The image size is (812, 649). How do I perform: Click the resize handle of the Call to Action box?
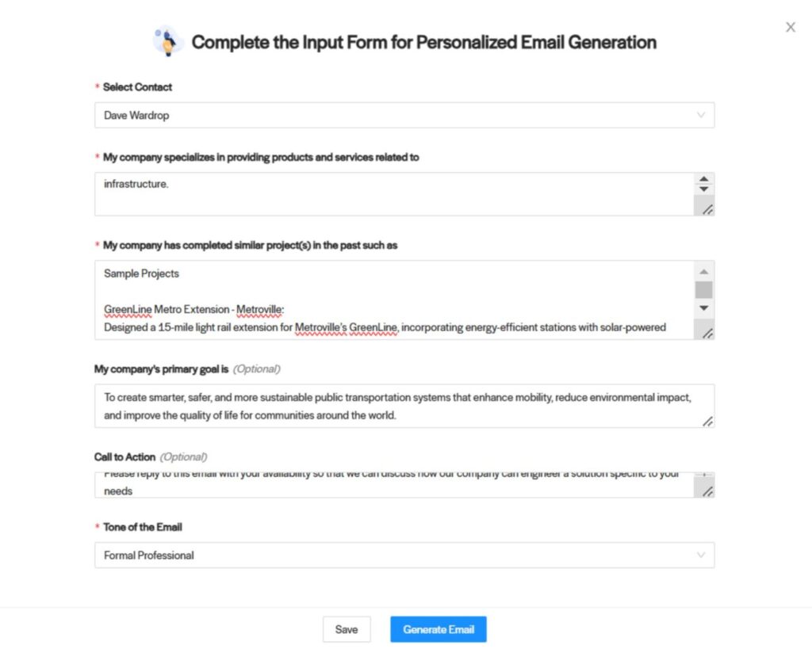pyautogui.click(x=707, y=491)
